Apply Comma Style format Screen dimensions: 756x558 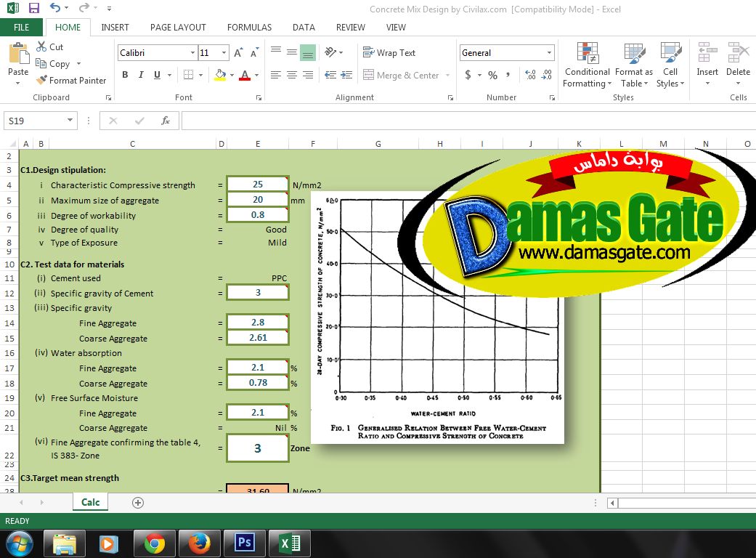(x=508, y=75)
